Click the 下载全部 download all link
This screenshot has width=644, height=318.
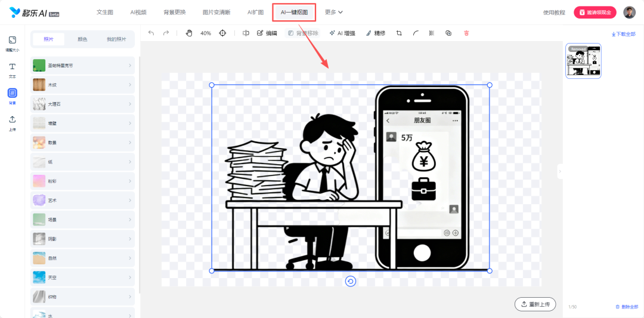(x=624, y=34)
